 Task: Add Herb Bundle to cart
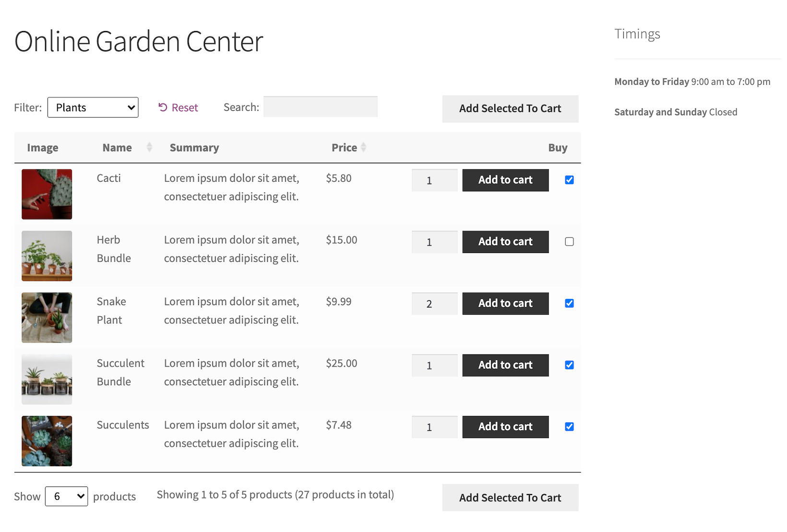(505, 242)
